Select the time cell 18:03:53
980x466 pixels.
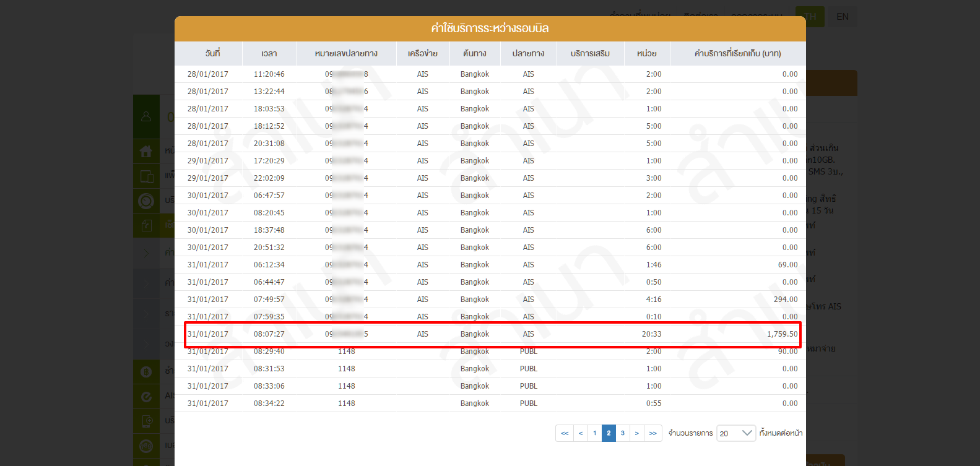click(x=269, y=109)
